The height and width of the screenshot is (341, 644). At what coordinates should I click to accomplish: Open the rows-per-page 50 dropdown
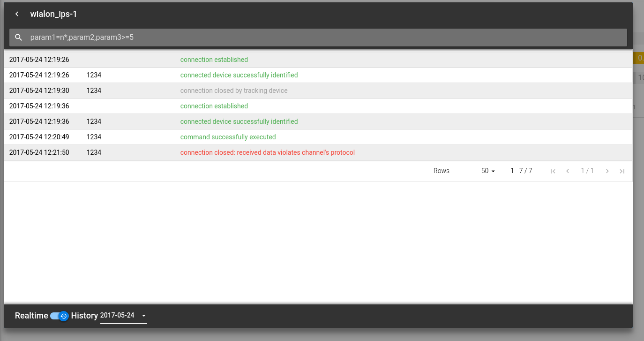tap(488, 171)
